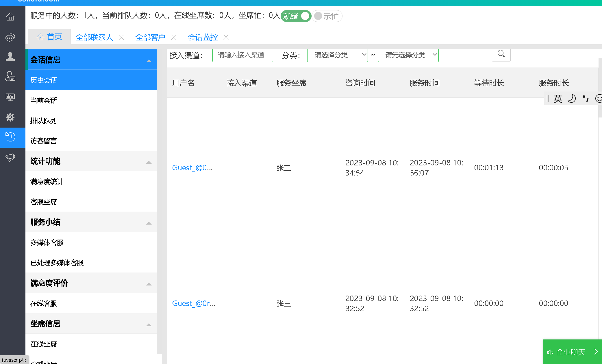This screenshot has height=364, width=602.
Task: Click the smiley emoji icon in IME bar
Action: click(x=599, y=99)
